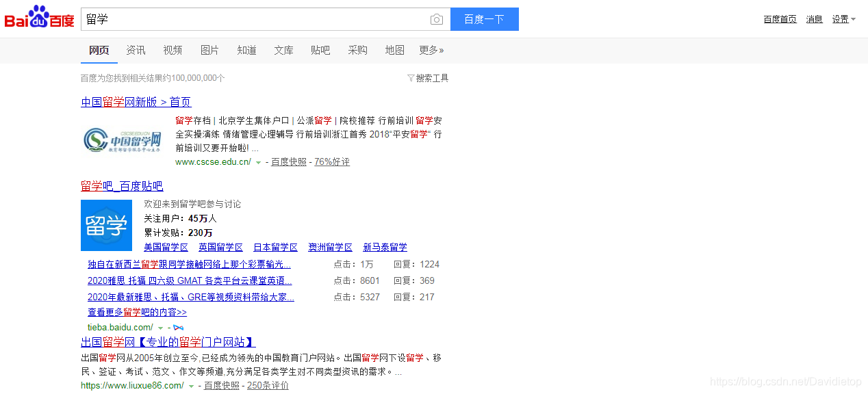Open post 2020雅思 托福 四六级 GMAT...
This screenshot has height=394, width=868.
(x=190, y=280)
